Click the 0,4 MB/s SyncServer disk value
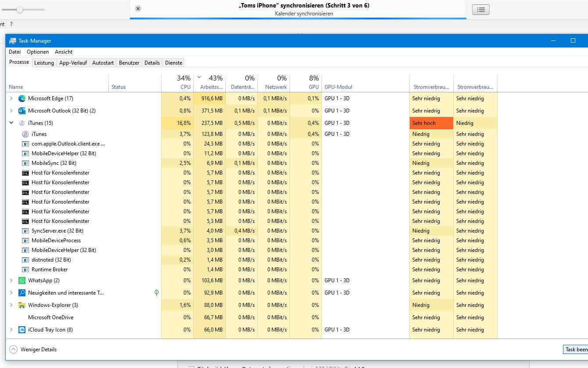Viewport: 588px width, 368px height. click(245, 231)
